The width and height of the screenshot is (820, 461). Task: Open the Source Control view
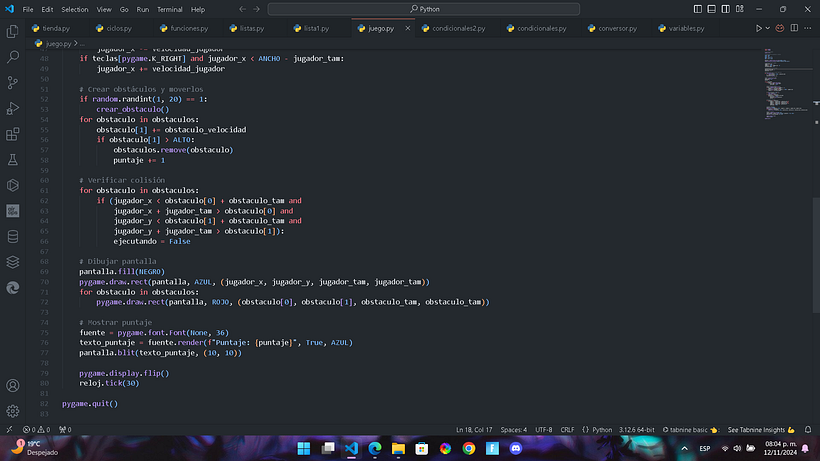13,83
